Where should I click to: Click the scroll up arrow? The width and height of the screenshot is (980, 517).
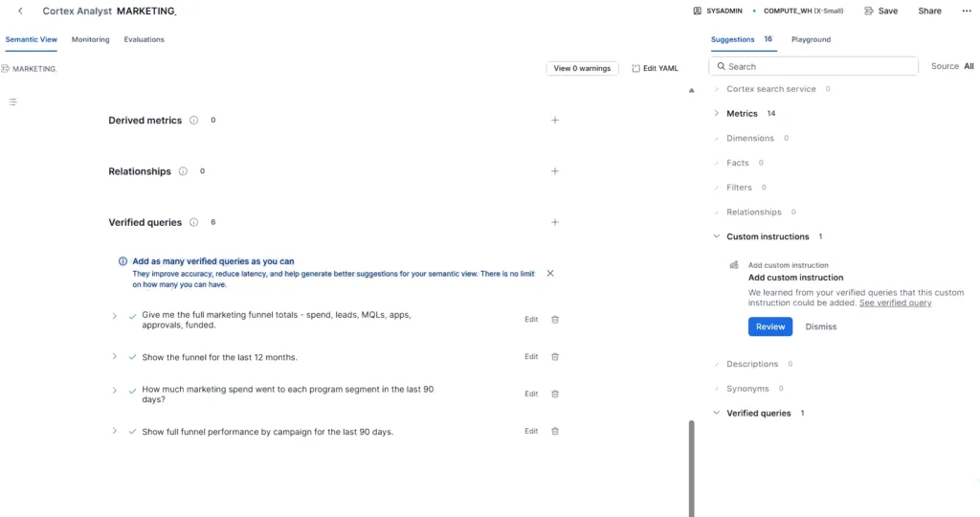(x=691, y=90)
